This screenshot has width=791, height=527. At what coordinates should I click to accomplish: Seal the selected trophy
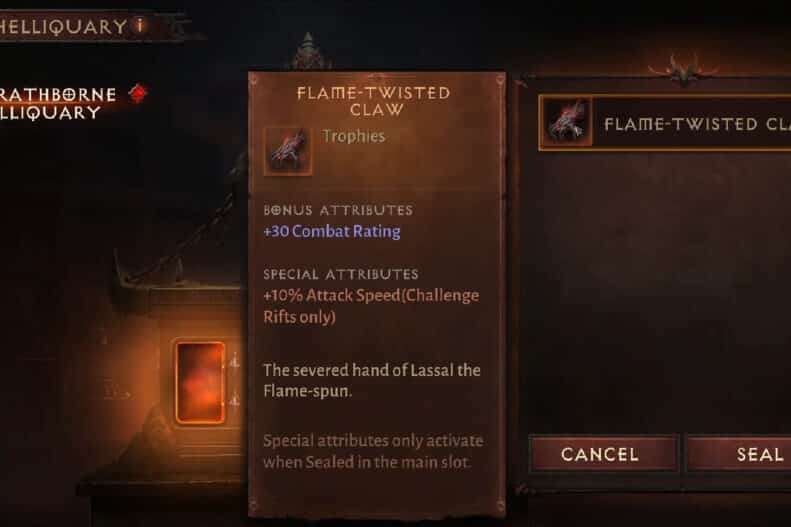(x=739, y=454)
